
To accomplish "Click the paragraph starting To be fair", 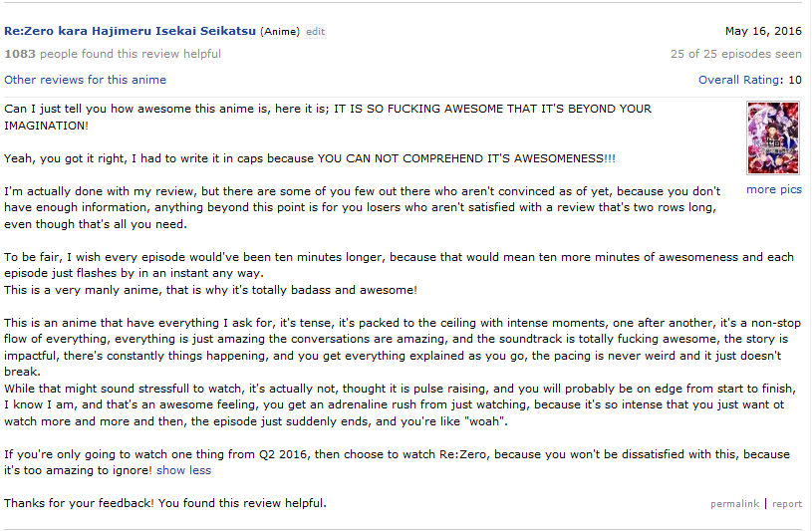I will click(x=399, y=264).
